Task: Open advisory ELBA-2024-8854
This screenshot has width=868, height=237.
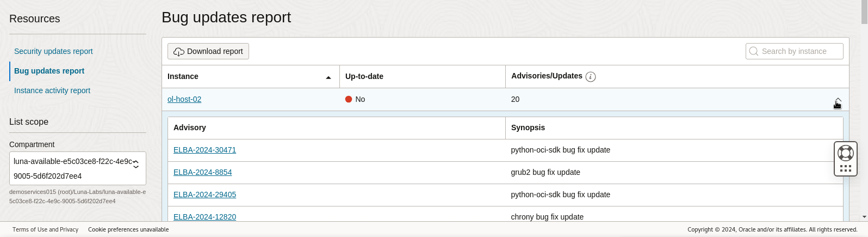Action: [202, 172]
